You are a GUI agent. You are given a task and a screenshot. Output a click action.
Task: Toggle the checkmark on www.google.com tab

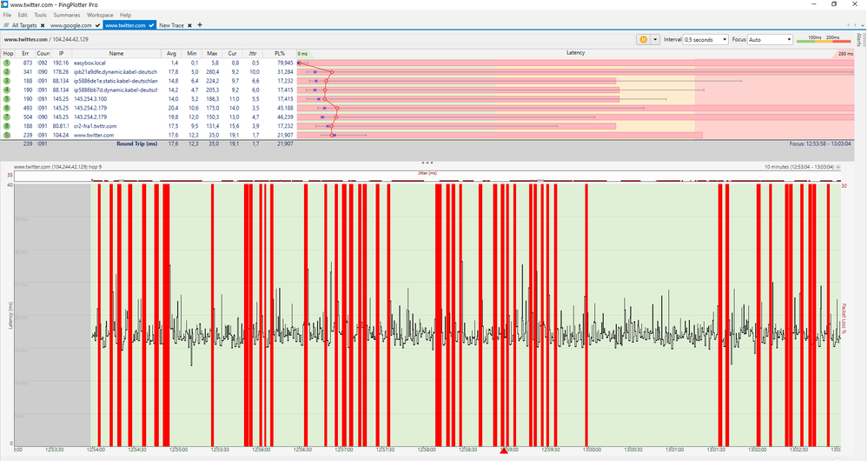(x=99, y=25)
